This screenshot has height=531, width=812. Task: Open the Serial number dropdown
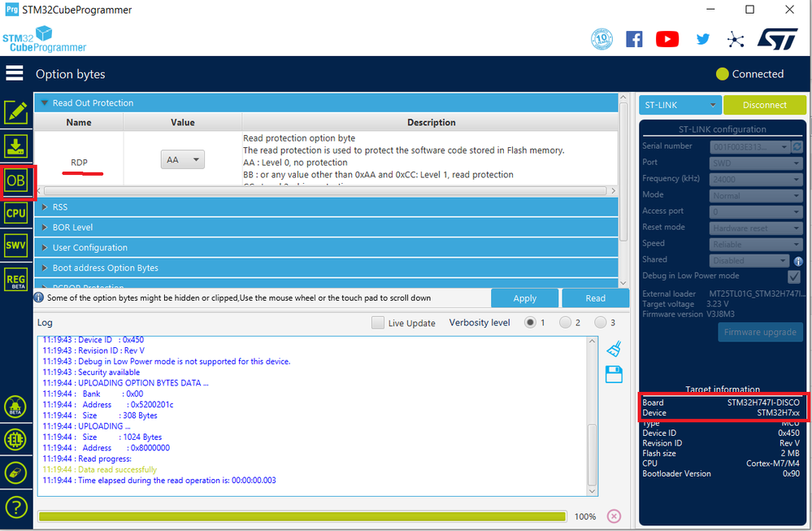click(x=750, y=146)
